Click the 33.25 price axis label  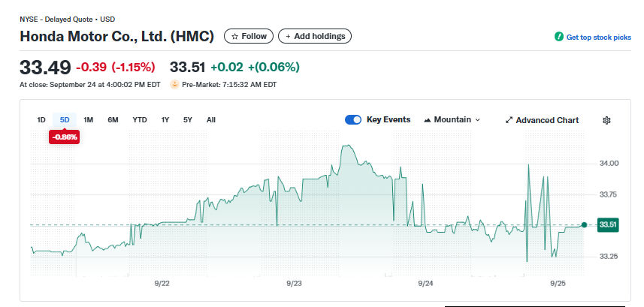tap(609, 257)
